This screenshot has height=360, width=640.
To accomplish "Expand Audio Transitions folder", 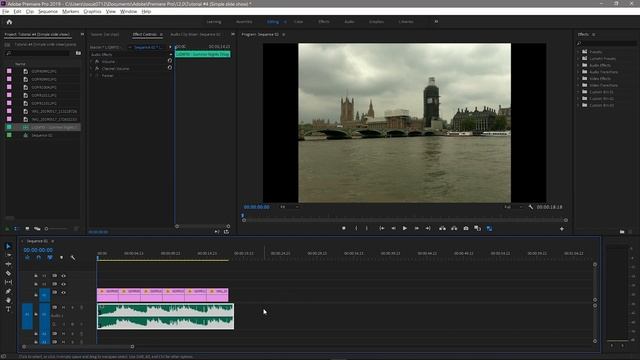I will [579, 72].
